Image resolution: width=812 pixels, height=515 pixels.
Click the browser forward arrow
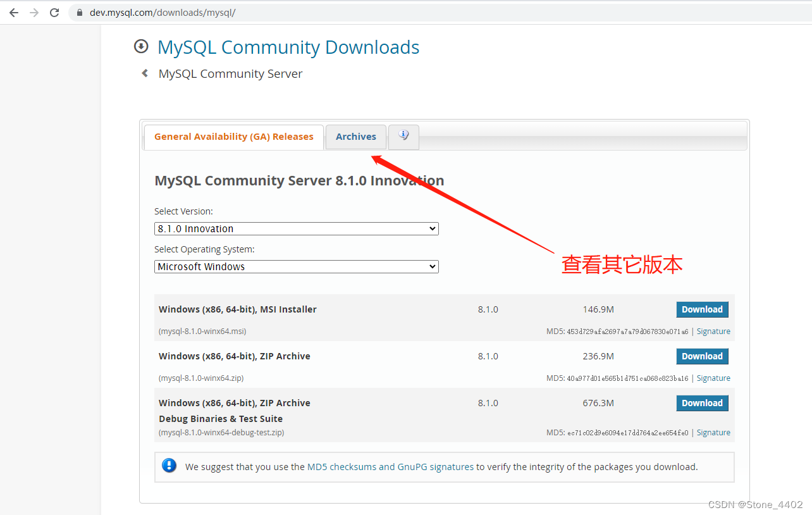34,13
